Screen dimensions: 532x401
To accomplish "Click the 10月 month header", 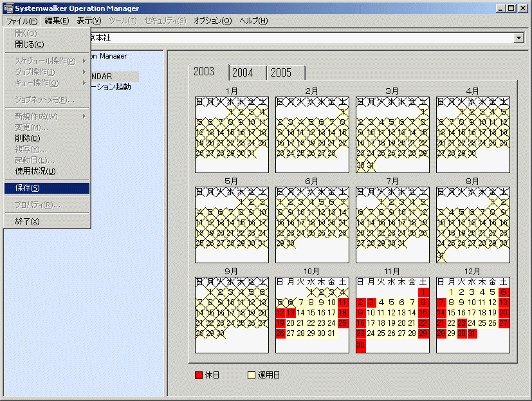I will pyautogui.click(x=311, y=271).
